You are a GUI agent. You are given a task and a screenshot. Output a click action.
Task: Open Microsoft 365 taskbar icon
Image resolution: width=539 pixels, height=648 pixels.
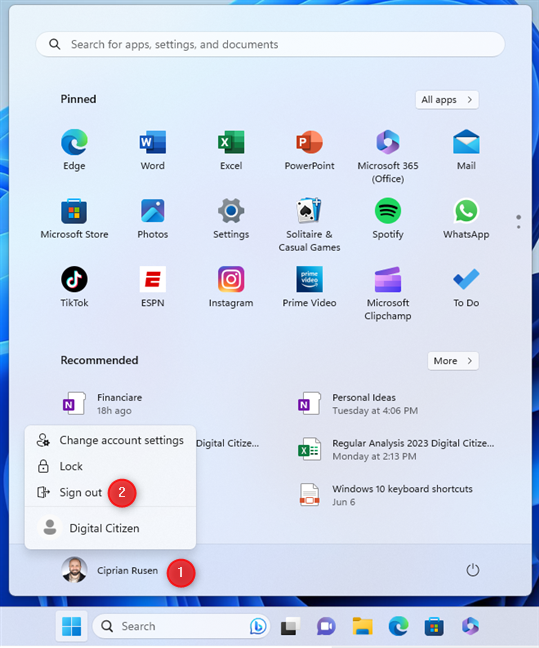(x=470, y=627)
